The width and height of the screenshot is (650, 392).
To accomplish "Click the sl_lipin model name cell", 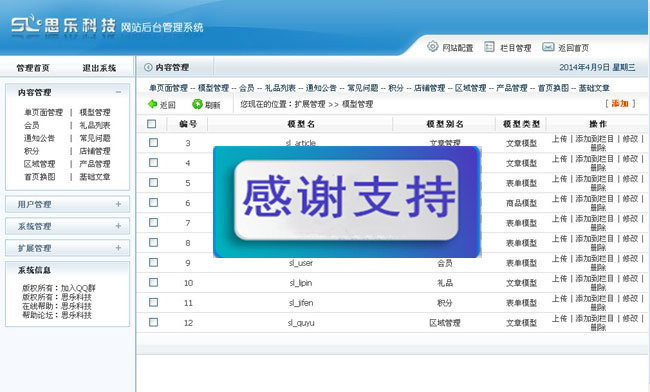I will (301, 283).
